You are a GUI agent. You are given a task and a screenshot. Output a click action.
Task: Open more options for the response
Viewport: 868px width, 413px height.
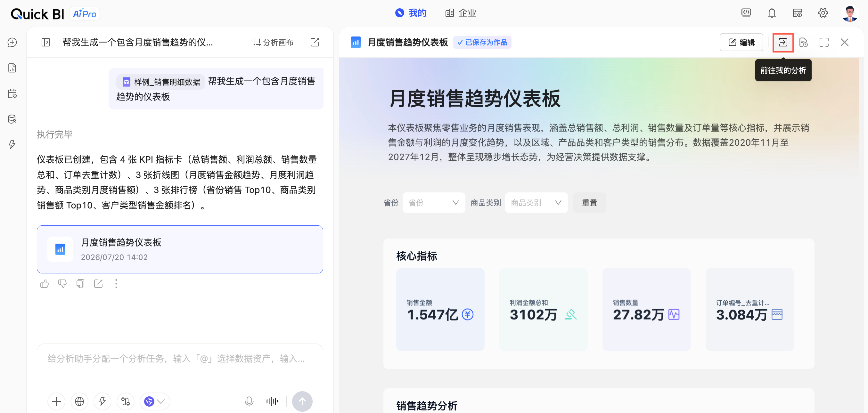pyautogui.click(x=116, y=284)
